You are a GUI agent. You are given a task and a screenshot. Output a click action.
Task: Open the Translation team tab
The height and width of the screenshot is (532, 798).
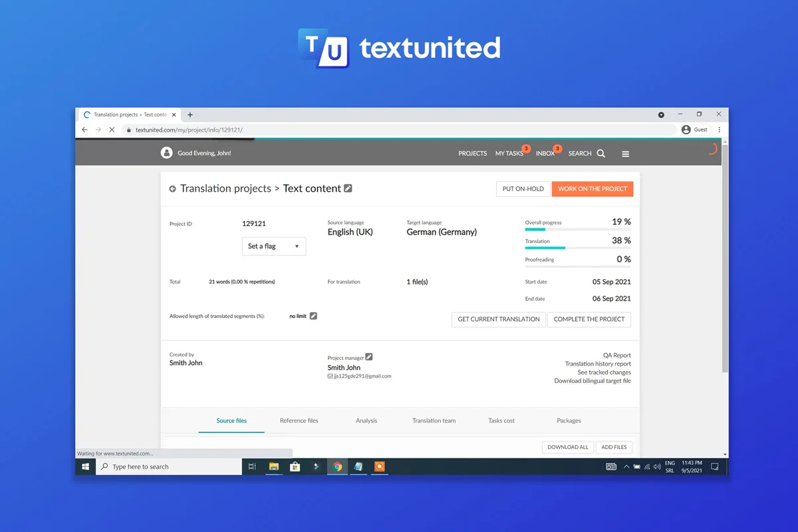[x=434, y=420]
